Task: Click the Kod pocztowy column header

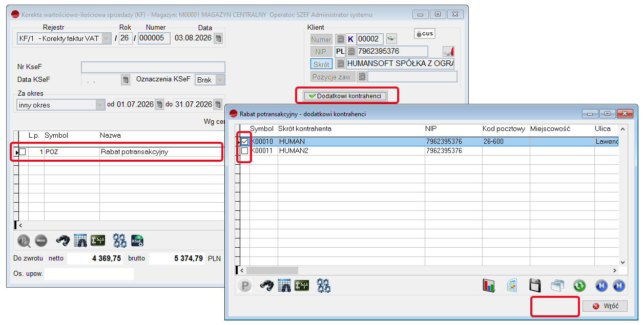Action: (x=505, y=129)
